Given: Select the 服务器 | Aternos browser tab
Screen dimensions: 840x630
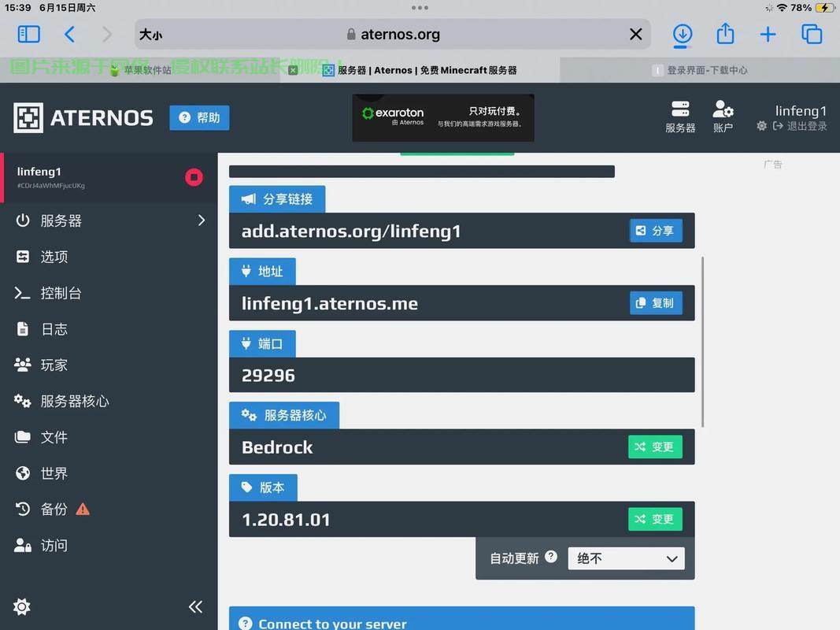Looking at the screenshot, I should click(420, 70).
